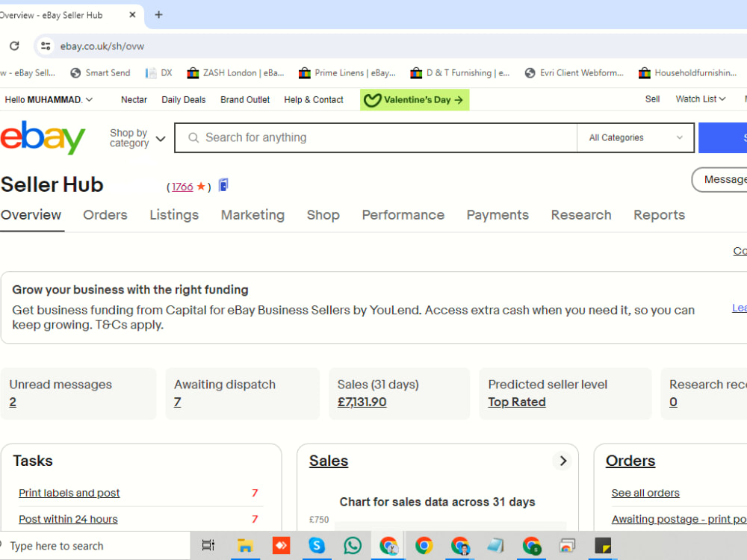Open File Explorer from taskbar
The height and width of the screenshot is (560, 747).
click(245, 545)
